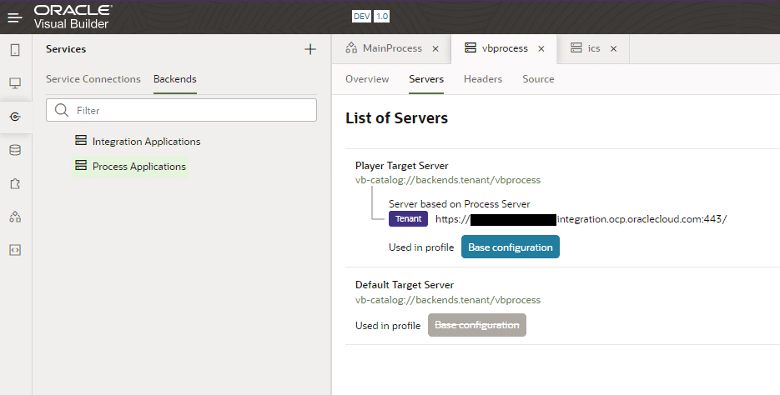
Task: Switch to the ics editor tab
Action: pos(593,48)
